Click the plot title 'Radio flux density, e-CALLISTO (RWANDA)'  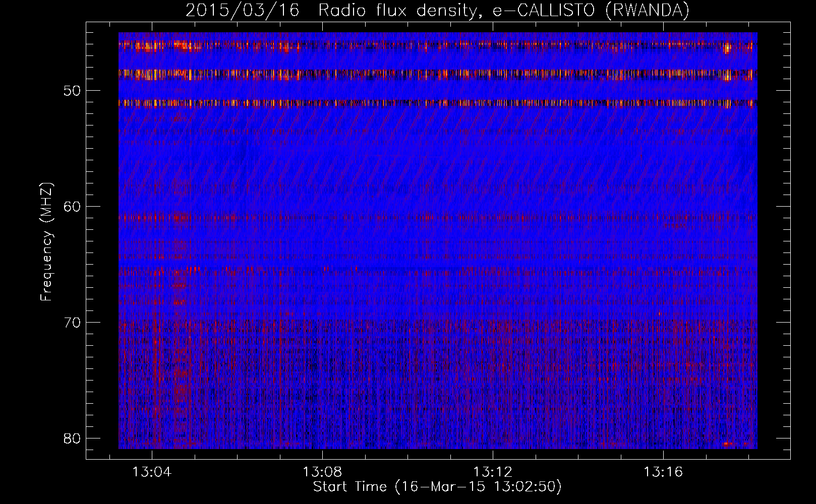click(x=504, y=10)
